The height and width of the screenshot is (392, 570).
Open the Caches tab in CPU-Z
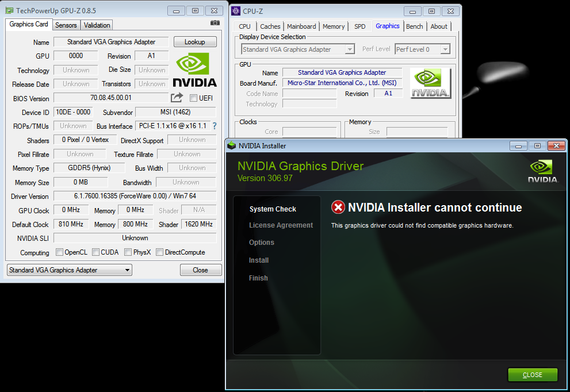point(270,26)
